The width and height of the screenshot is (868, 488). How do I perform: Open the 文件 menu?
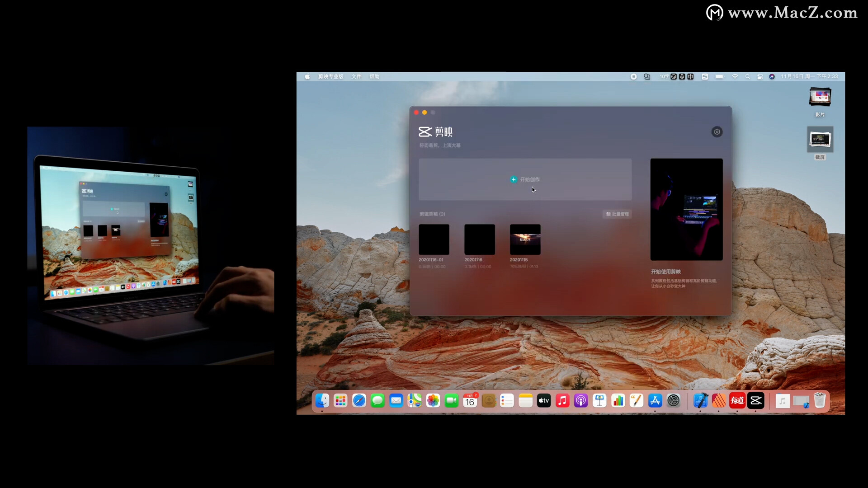coord(356,77)
